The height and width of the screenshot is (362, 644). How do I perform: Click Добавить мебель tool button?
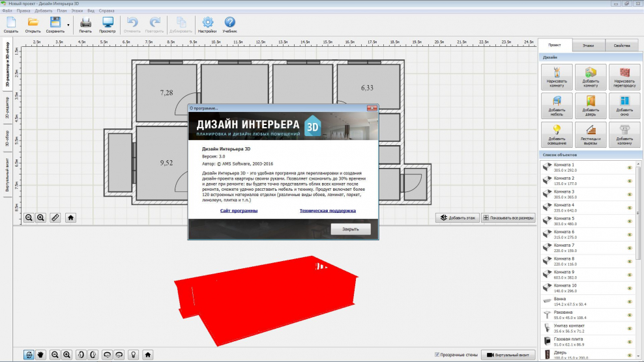[x=557, y=105]
